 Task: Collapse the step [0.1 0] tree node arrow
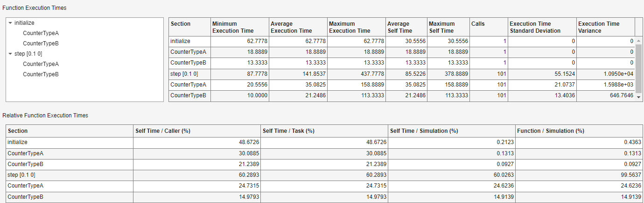10,54
